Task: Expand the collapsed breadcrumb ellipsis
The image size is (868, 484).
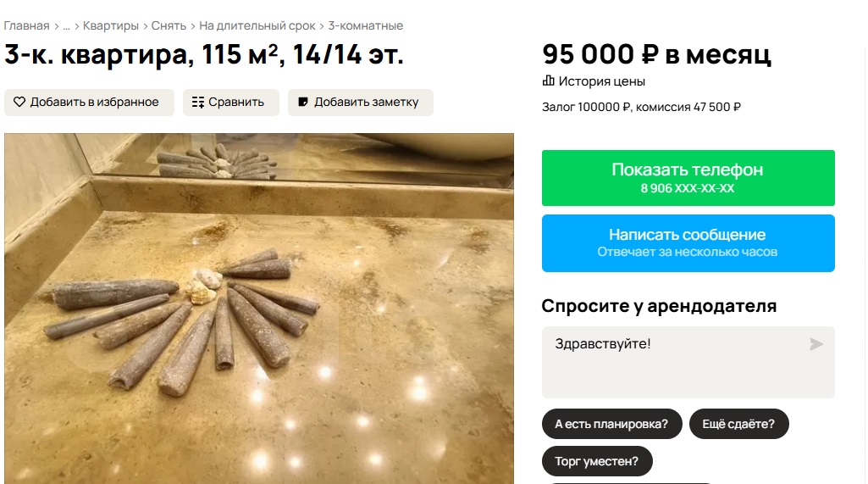Action: [x=66, y=26]
